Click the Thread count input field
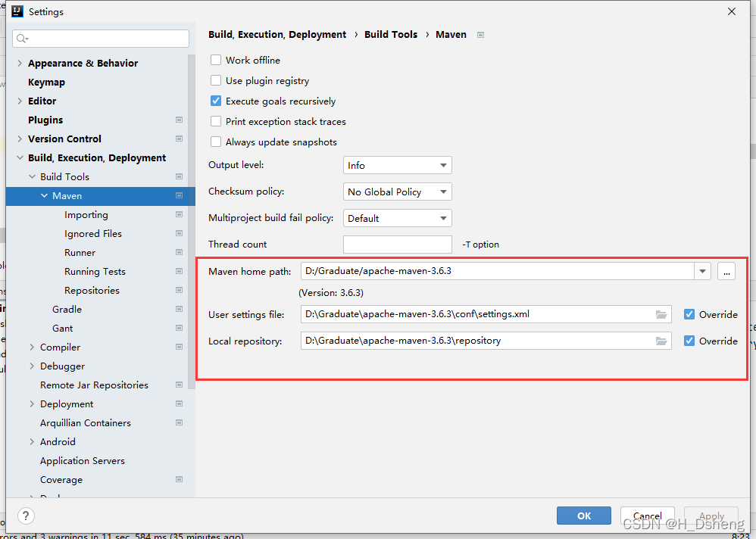 pyautogui.click(x=397, y=245)
